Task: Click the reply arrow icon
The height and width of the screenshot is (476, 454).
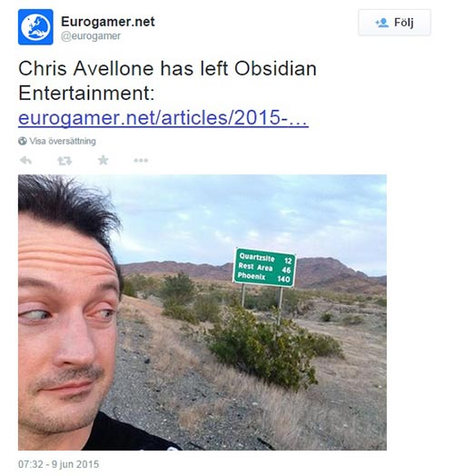Action: pos(25,160)
